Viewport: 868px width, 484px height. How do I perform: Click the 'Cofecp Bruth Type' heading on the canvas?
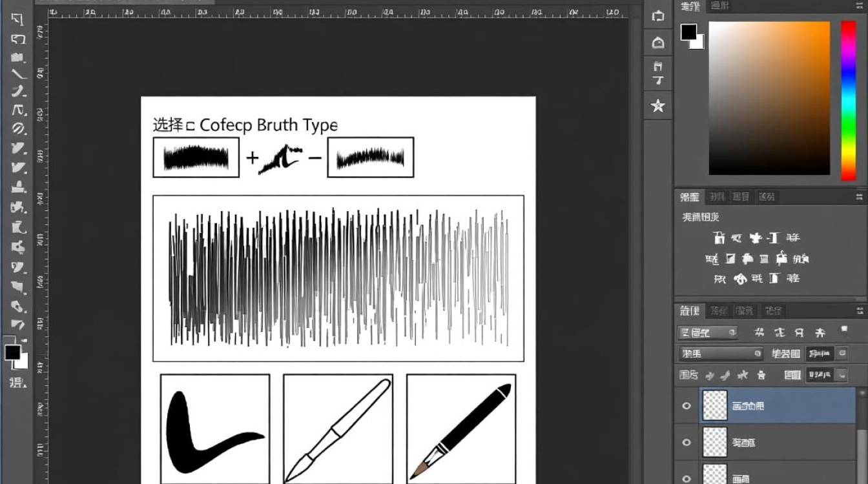(x=269, y=125)
